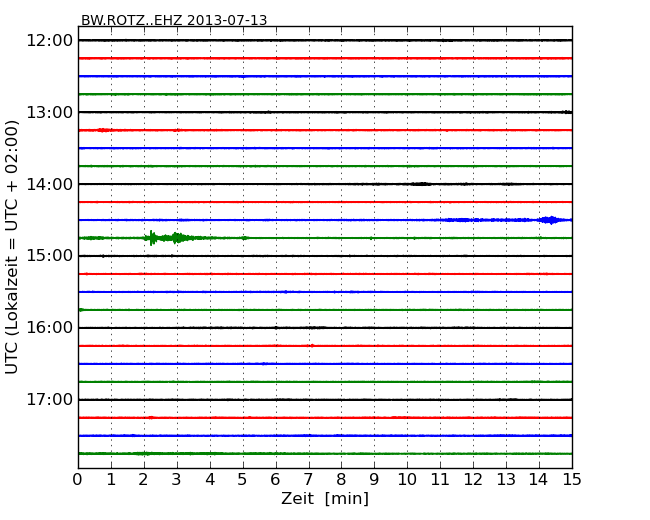
Task: Click x-axis tick label 4
Action: click(210, 480)
